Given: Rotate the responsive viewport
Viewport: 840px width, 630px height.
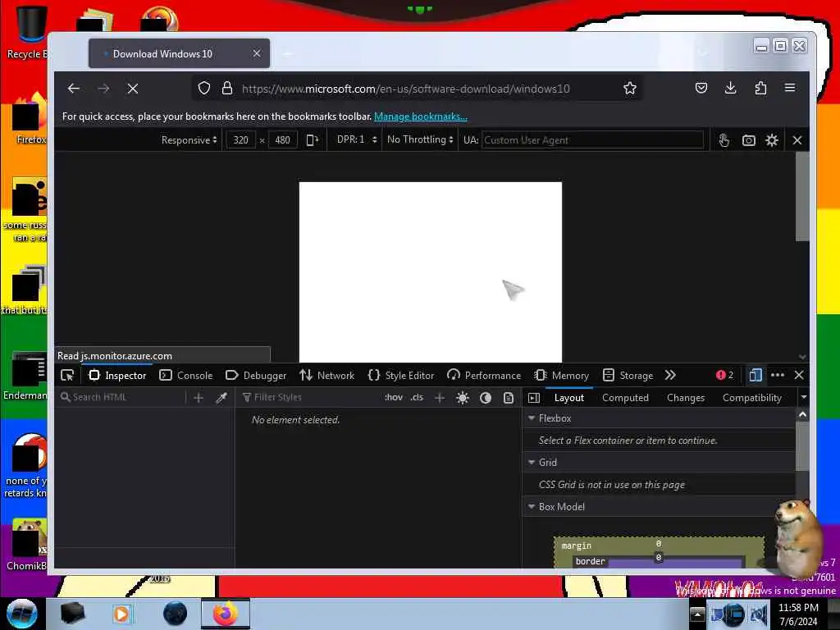Looking at the screenshot, I should [x=313, y=139].
